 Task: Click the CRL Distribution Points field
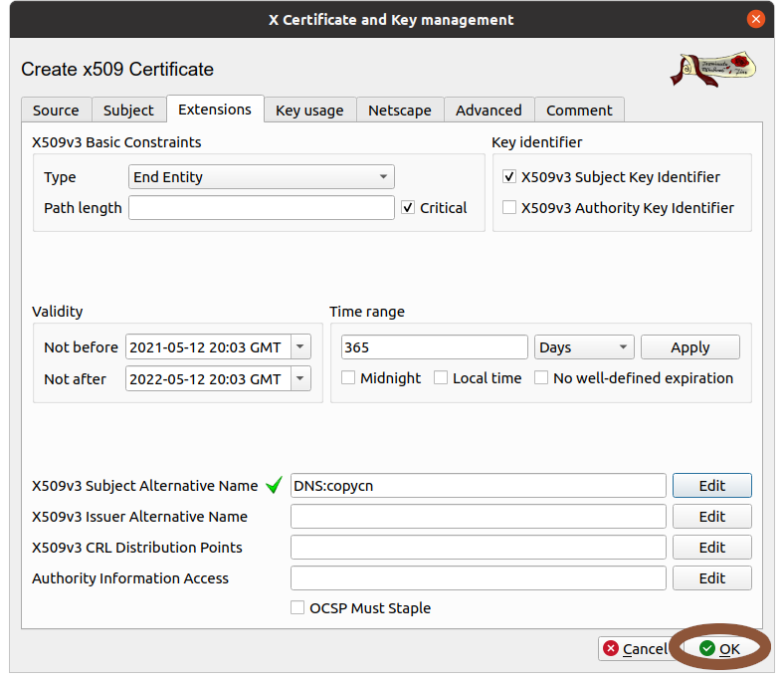point(478,547)
